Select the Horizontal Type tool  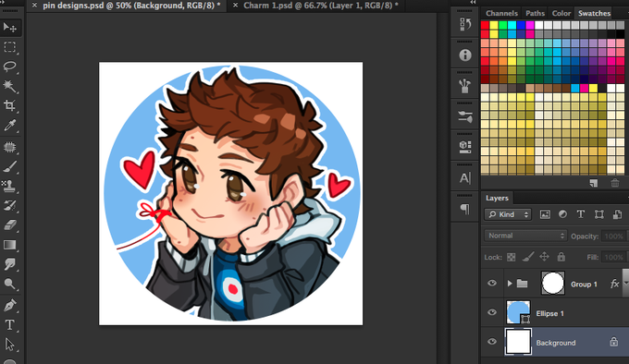pos(9,325)
